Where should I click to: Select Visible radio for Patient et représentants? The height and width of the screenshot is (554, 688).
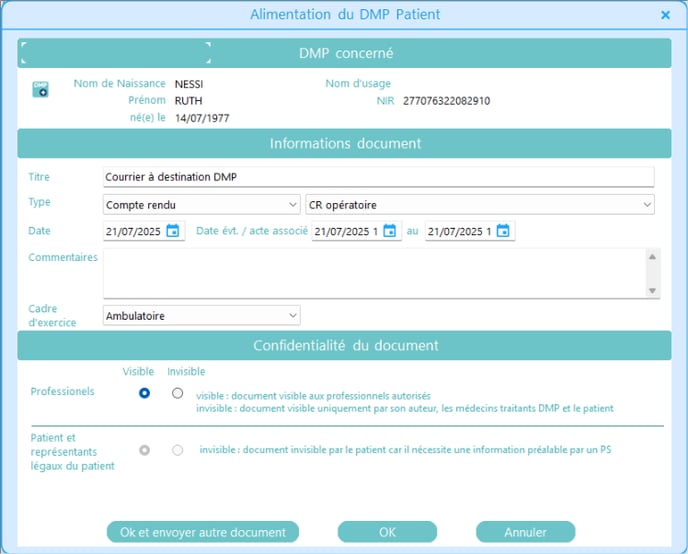point(144,450)
